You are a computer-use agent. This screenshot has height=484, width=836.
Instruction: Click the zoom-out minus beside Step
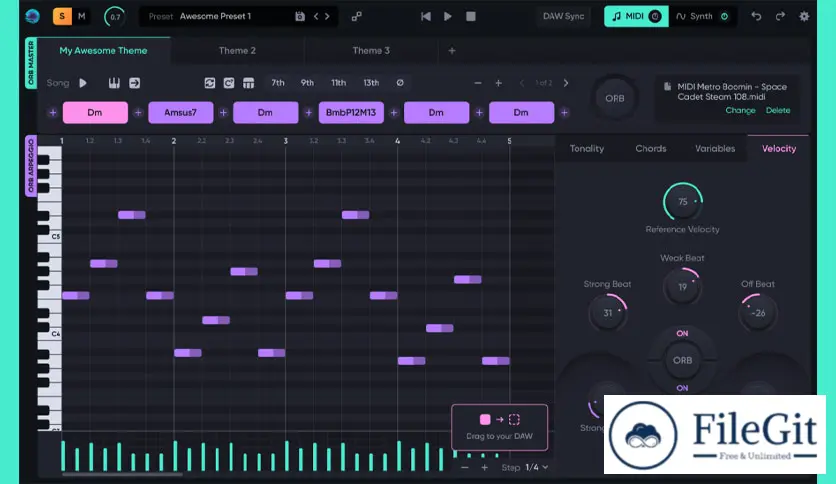[465, 467]
